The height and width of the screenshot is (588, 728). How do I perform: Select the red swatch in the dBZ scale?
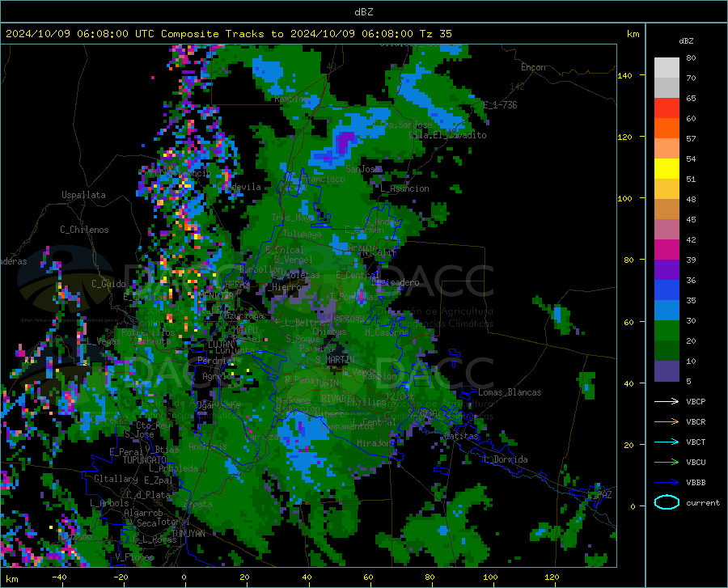click(667, 108)
